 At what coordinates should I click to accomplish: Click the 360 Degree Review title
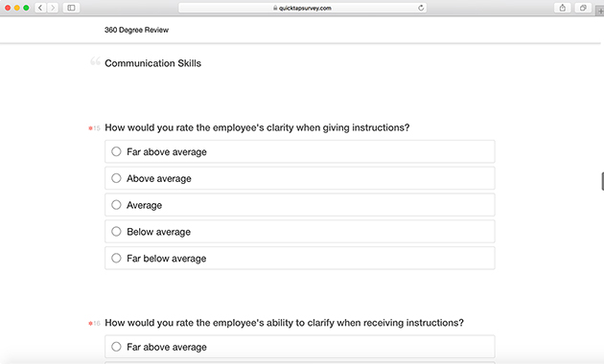(136, 30)
